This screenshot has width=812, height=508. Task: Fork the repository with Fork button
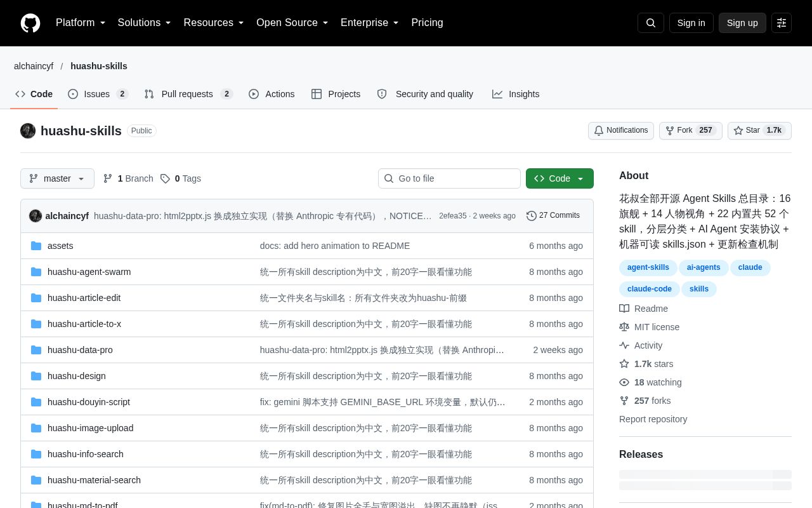(x=691, y=131)
